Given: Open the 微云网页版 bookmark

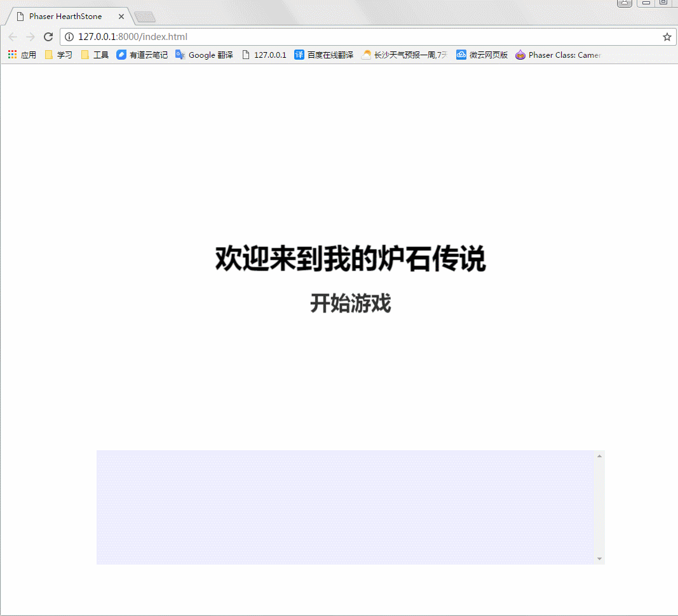Looking at the screenshot, I should point(482,55).
